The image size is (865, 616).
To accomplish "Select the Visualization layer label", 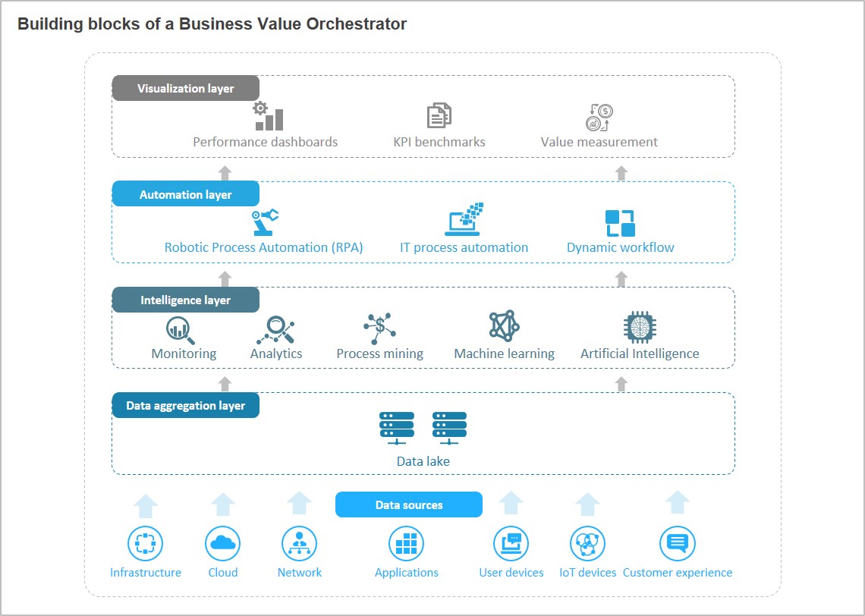I will (186, 88).
